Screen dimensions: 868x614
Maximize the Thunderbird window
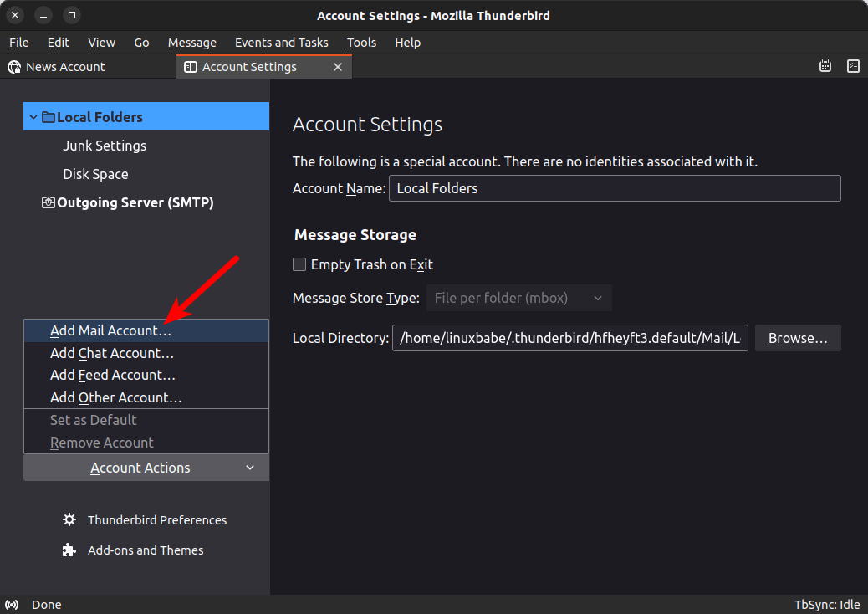pos(71,15)
